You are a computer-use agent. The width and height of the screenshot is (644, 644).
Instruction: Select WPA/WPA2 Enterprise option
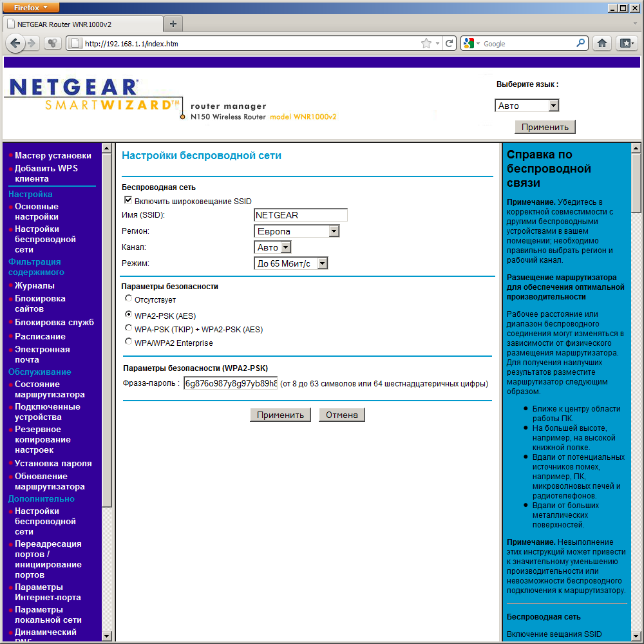click(x=129, y=341)
